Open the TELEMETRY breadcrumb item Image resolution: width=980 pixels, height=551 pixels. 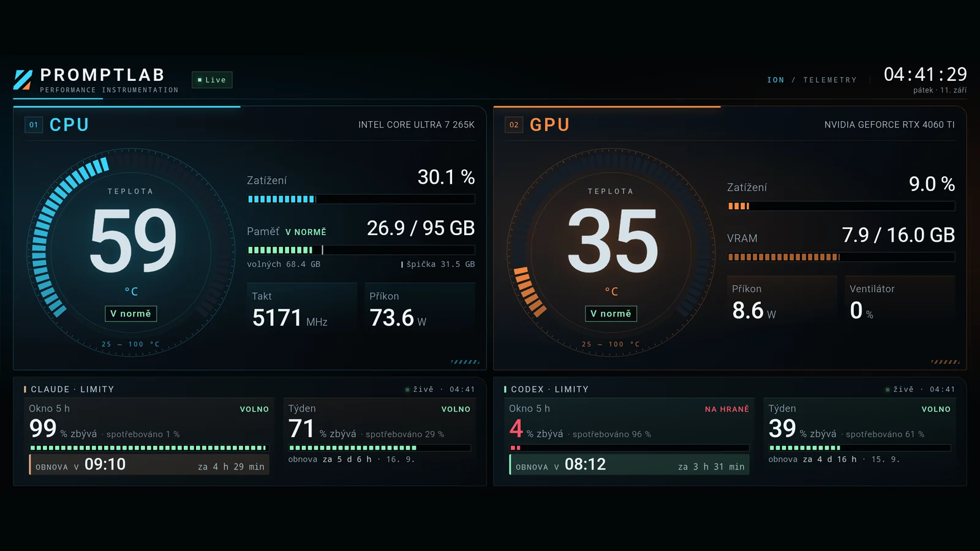click(830, 80)
